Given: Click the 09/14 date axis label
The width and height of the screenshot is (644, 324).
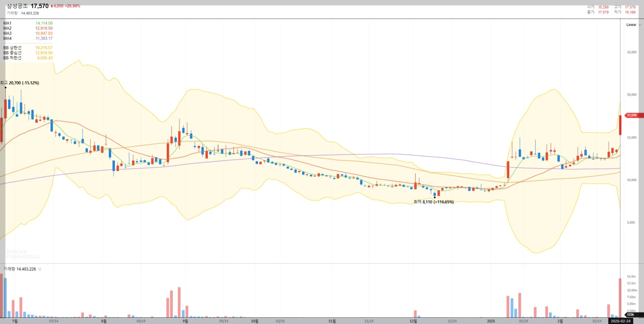Looking at the screenshot, I should pos(224,321).
